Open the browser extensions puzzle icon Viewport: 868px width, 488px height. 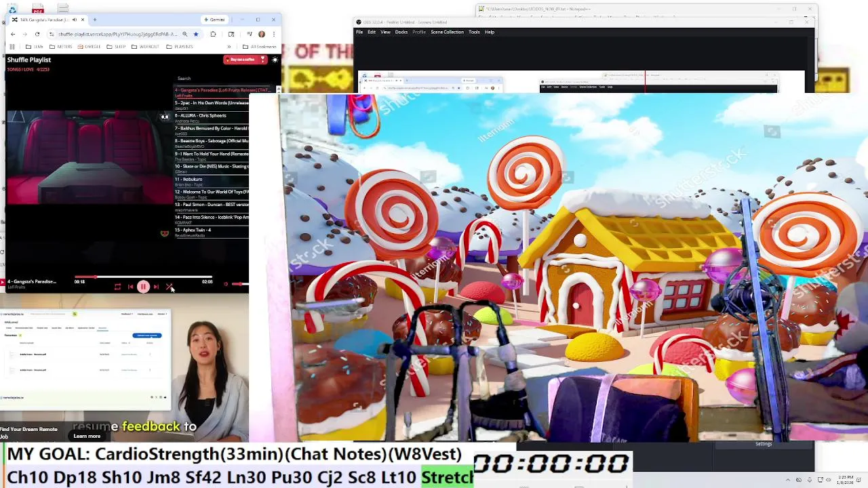[x=213, y=34]
